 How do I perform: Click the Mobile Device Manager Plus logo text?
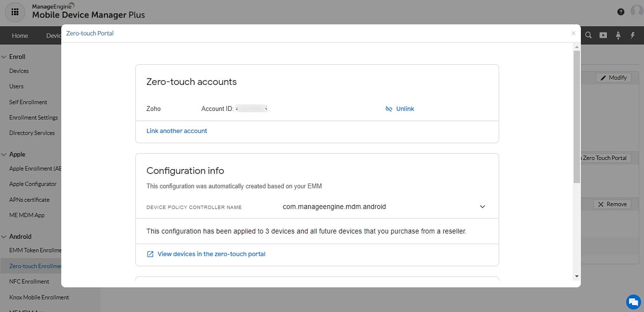[88, 15]
